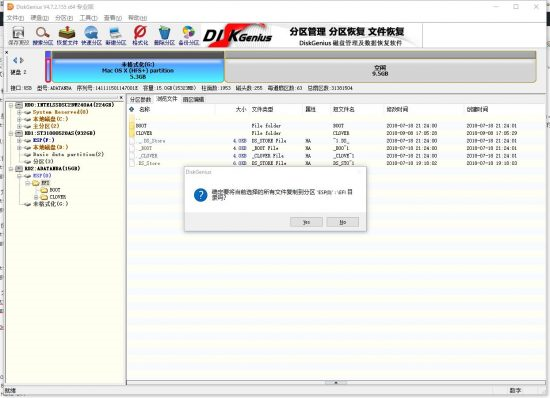This screenshot has width=550, height=398.
Task: Expand the System Reserved(0) partition node
Action: click(x=19, y=112)
